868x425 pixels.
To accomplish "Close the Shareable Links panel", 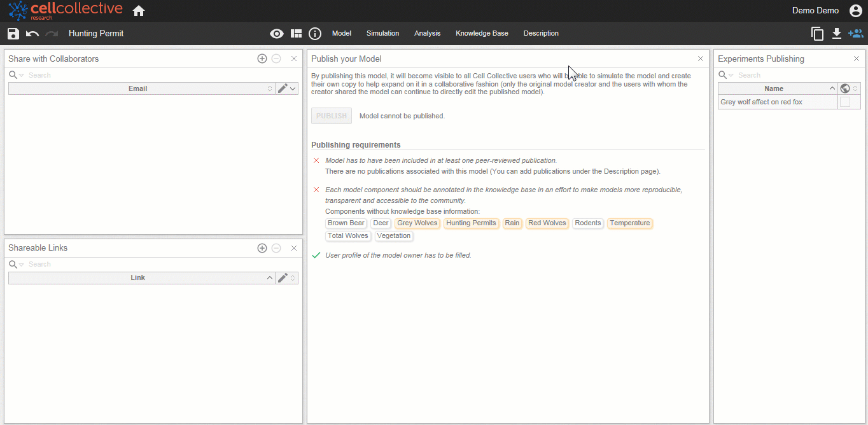I will [294, 248].
